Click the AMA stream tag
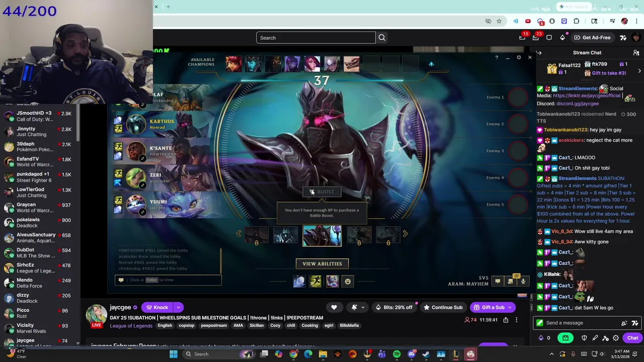The height and width of the screenshot is (362, 644). coord(238,326)
